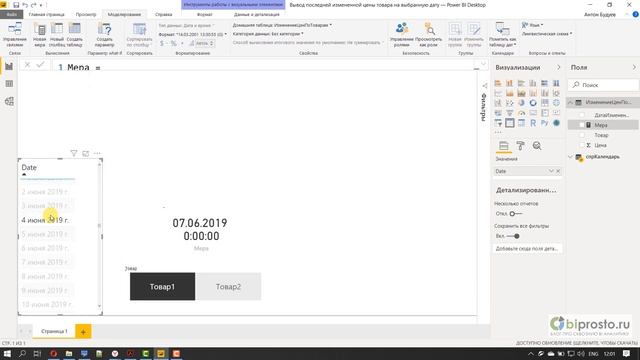640x360 pixels.
Task: Click Mark as date table (Пометить как таблицу дат)
Action: tap(502, 35)
